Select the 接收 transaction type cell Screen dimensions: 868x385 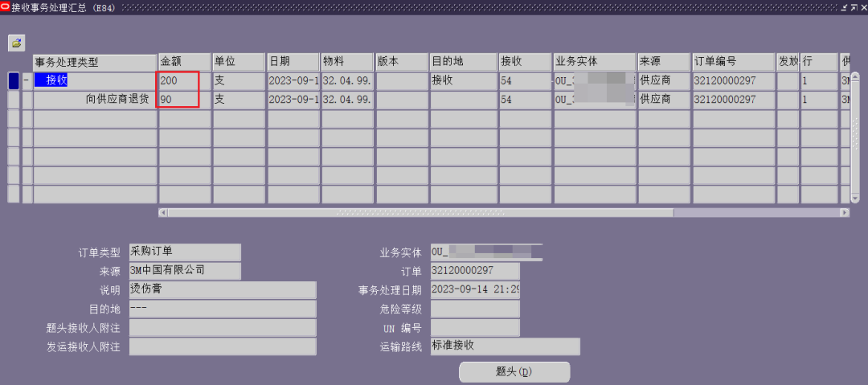coord(95,81)
